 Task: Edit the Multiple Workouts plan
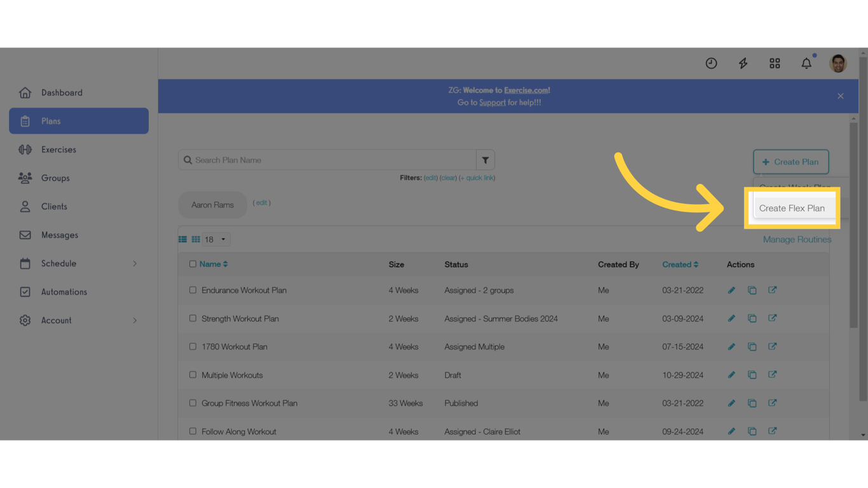click(x=731, y=375)
